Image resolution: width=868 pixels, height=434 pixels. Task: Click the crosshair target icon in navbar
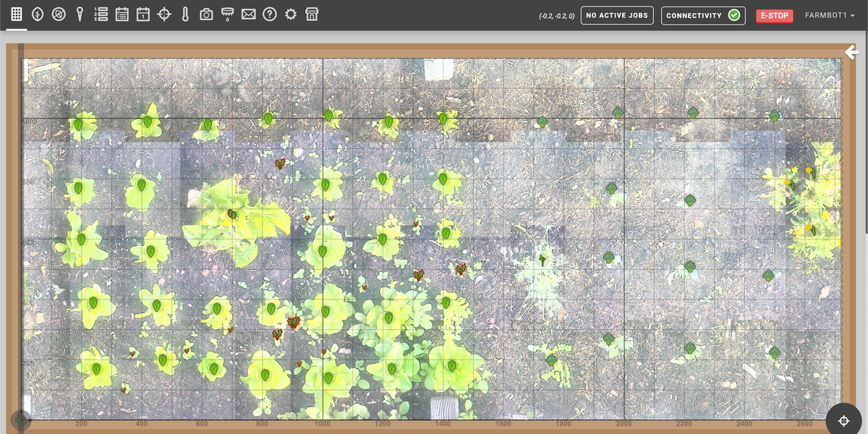[x=164, y=14]
